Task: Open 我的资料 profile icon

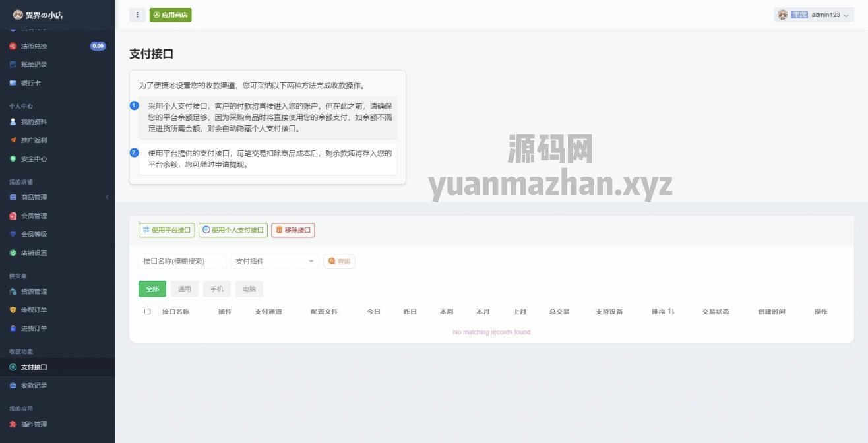Action: 13,122
